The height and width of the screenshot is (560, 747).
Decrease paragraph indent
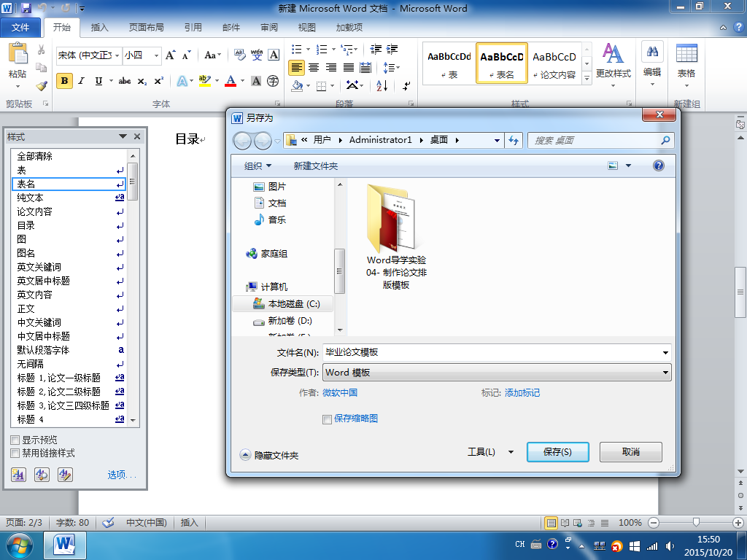pos(376,49)
